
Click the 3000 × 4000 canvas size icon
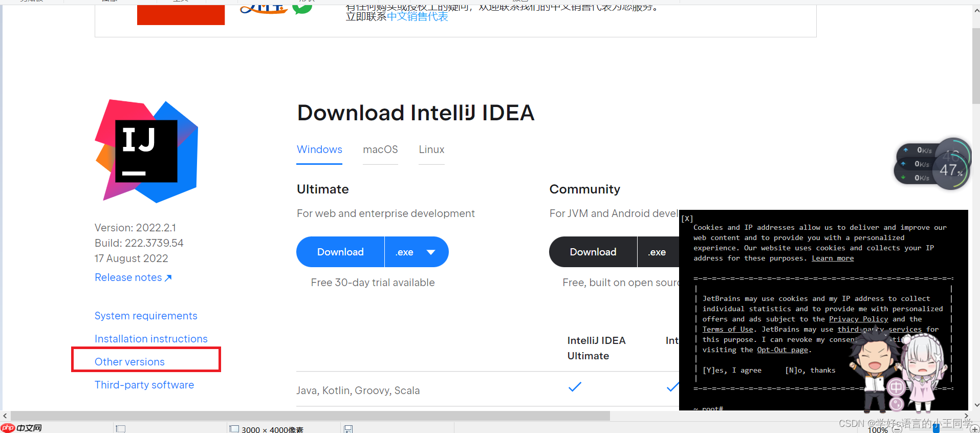[x=234, y=429]
